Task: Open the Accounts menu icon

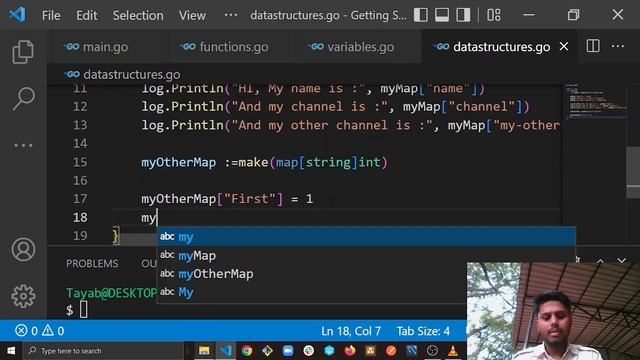Action: pos(23,249)
